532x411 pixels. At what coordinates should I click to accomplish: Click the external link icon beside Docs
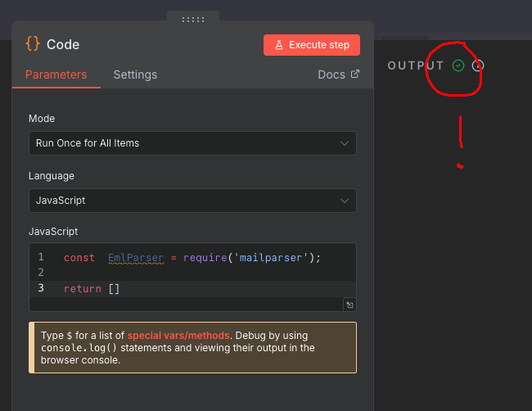click(x=355, y=74)
